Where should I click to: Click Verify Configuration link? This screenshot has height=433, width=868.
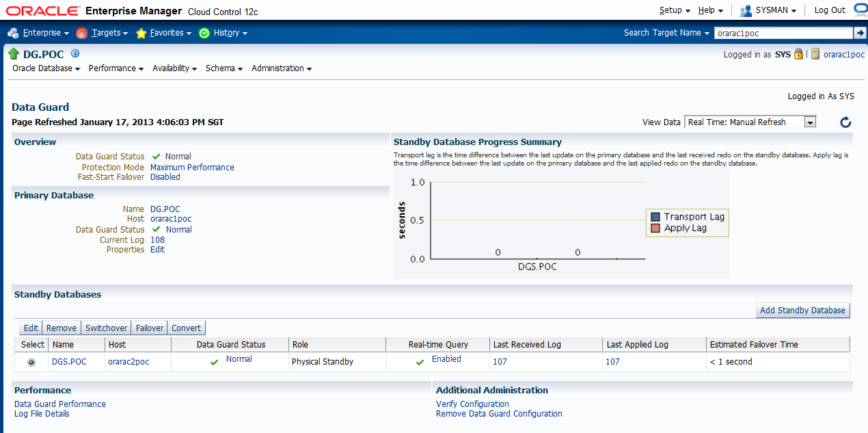point(472,404)
